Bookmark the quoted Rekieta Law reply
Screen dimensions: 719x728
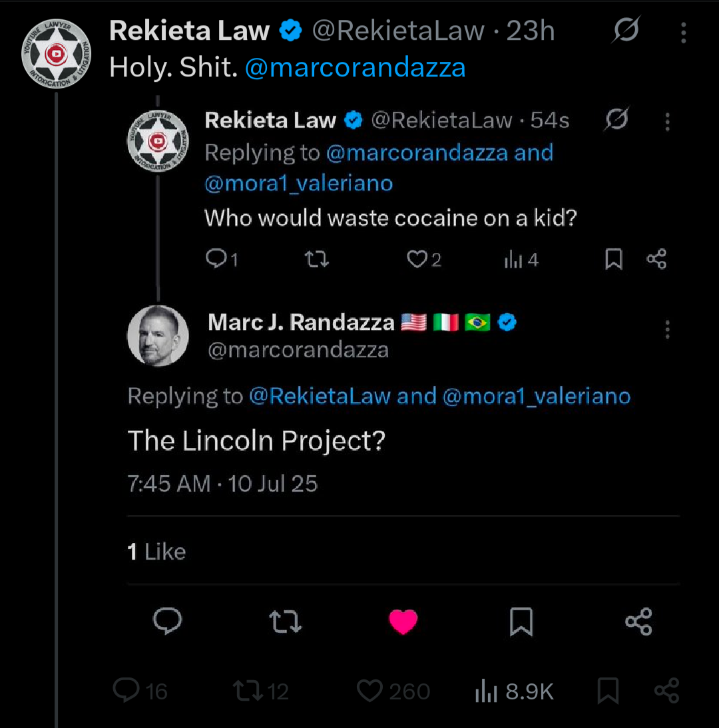(614, 259)
